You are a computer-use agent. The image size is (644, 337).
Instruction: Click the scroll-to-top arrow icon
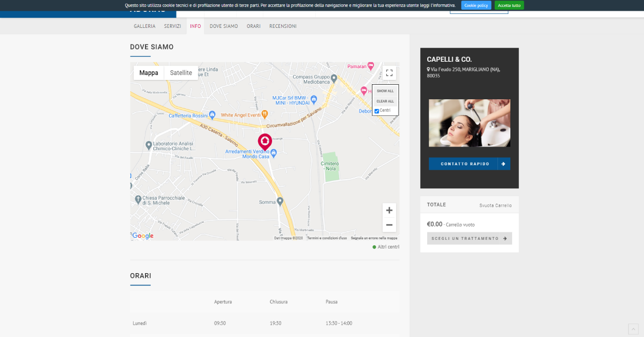click(x=633, y=328)
